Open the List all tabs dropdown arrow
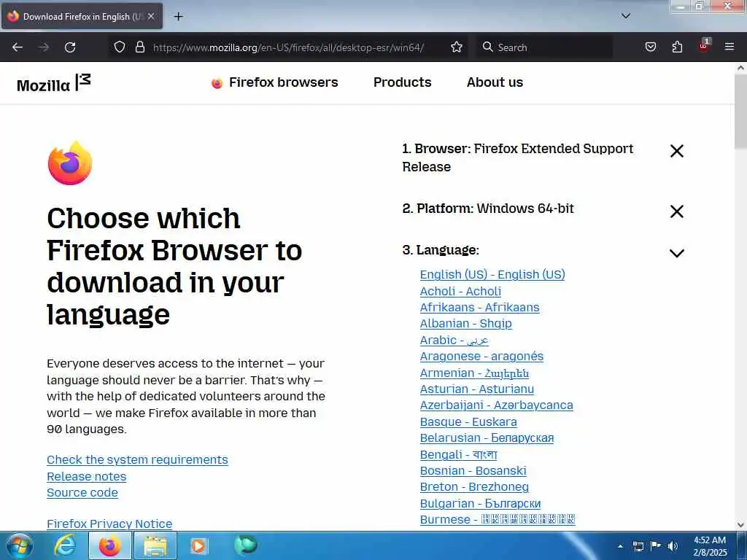This screenshot has height=560, width=747. [x=626, y=16]
